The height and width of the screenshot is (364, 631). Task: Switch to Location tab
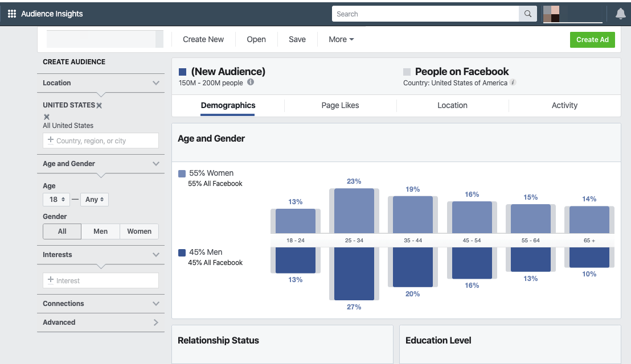point(452,105)
